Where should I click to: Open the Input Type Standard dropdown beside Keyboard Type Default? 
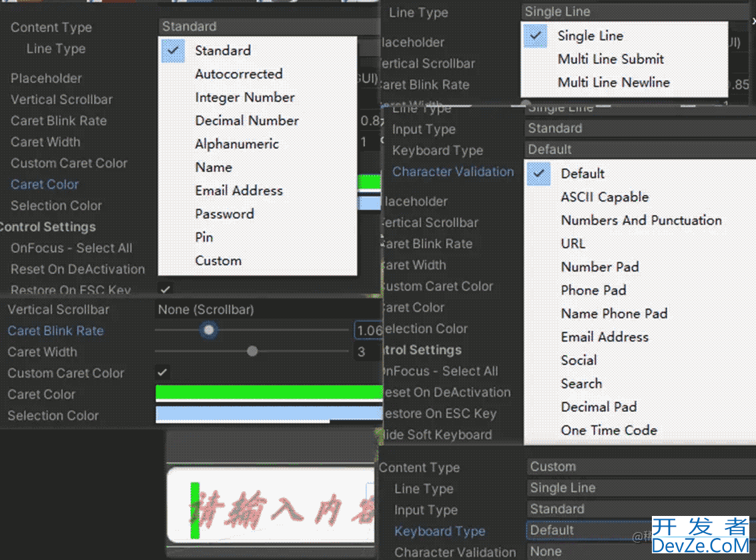coord(641,128)
